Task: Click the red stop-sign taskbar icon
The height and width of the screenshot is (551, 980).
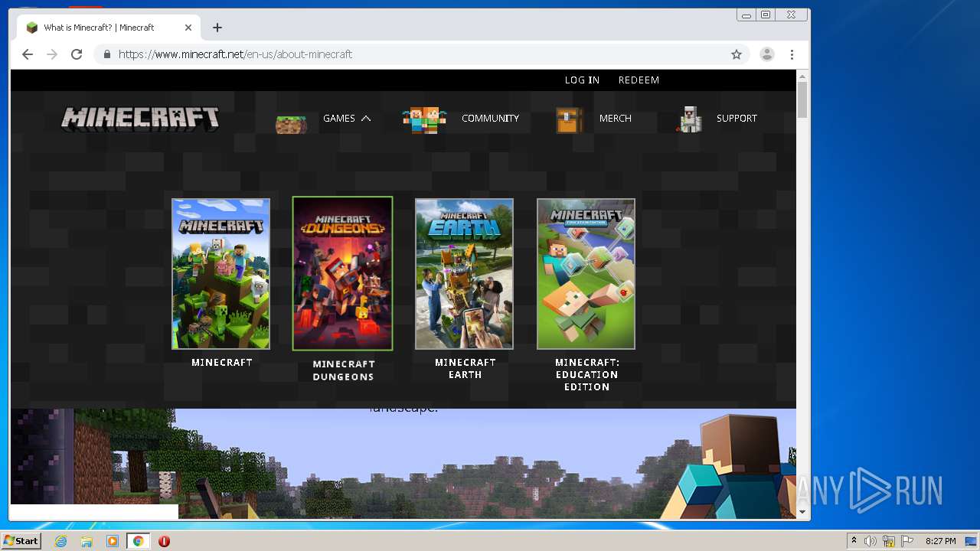Action: coord(164,541)
